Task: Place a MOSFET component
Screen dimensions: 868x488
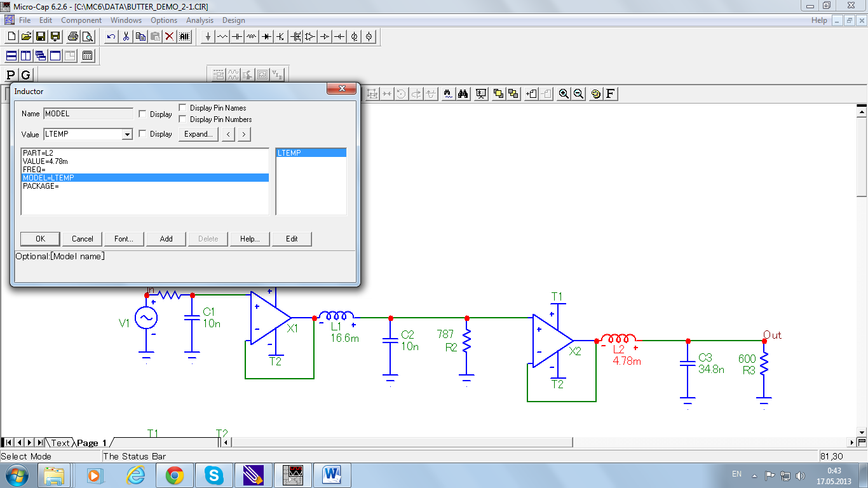Action: [x=295, y=37]
